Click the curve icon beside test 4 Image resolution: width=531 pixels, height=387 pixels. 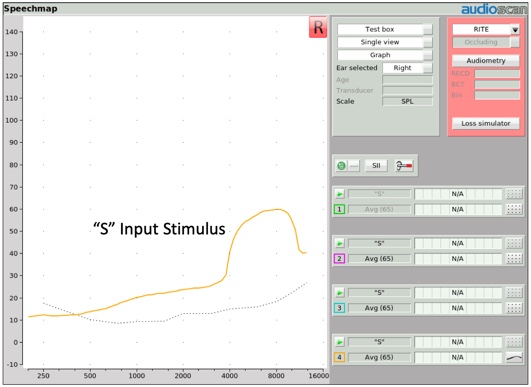514,357
